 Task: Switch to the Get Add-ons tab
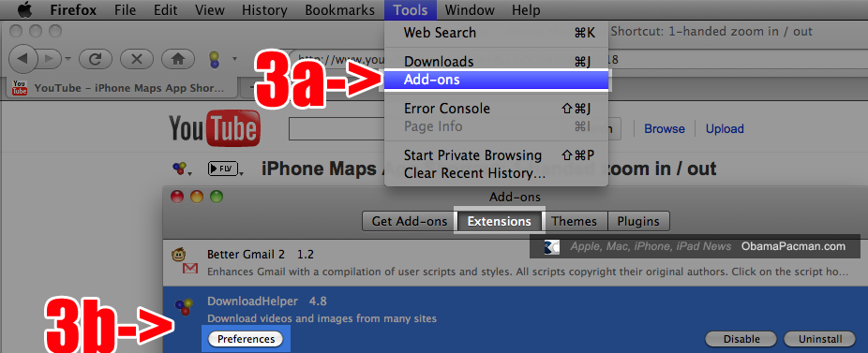[x=410, y=221]
